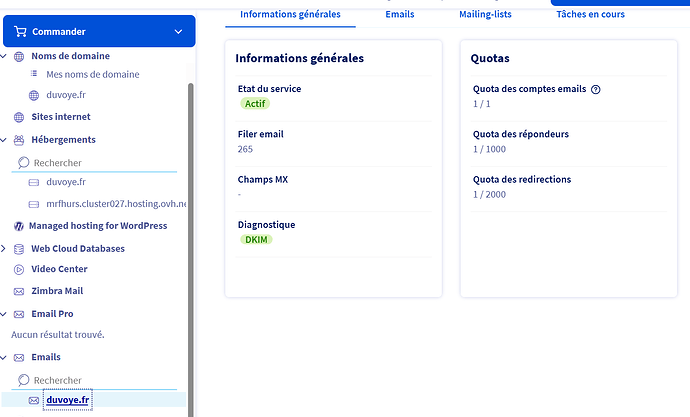This screenshot has width=690, height=417.
Task: Click the Hébergements group icon
Action: (x=19, y=140)
